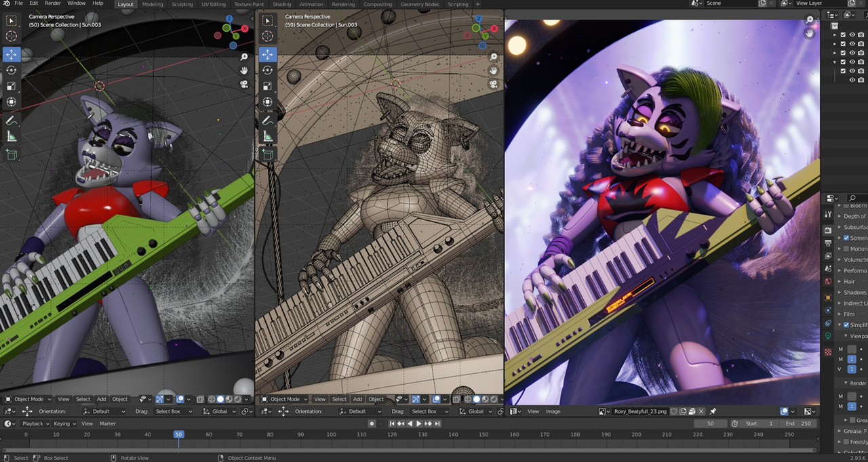
Task: Click the pan hand icon in middle viewport
Action: click(494, 70)
